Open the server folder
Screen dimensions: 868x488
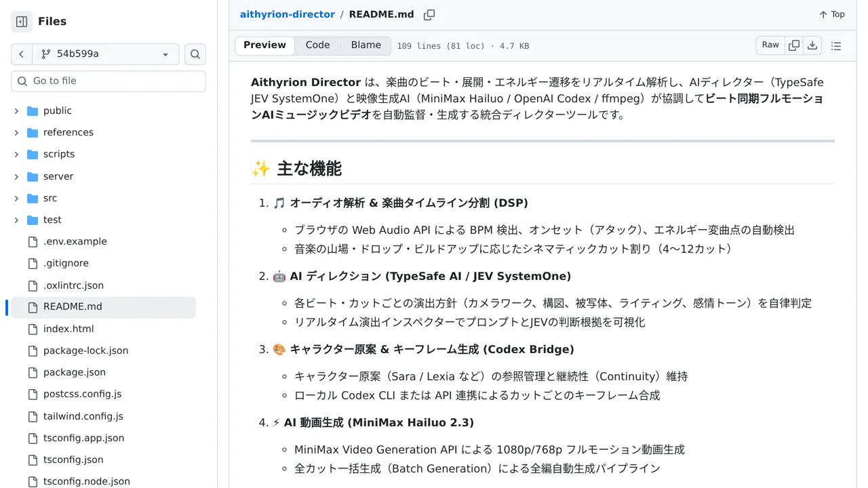[58, 177]
